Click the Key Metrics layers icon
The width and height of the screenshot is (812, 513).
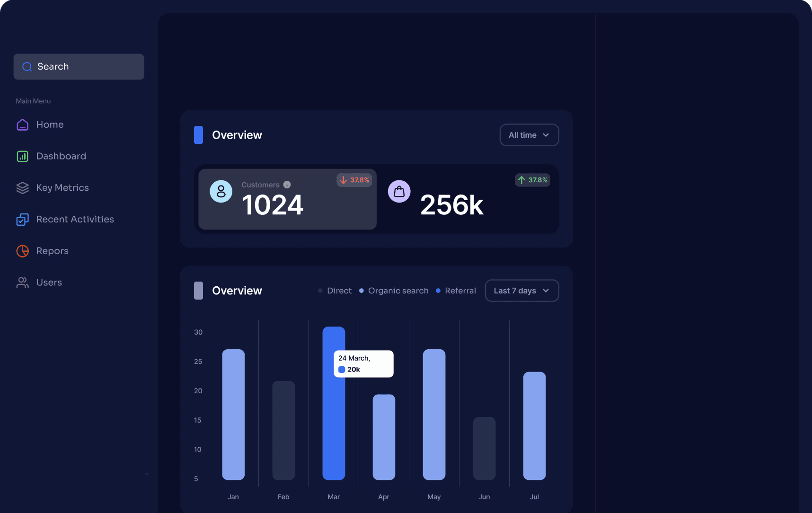point(23,188)
